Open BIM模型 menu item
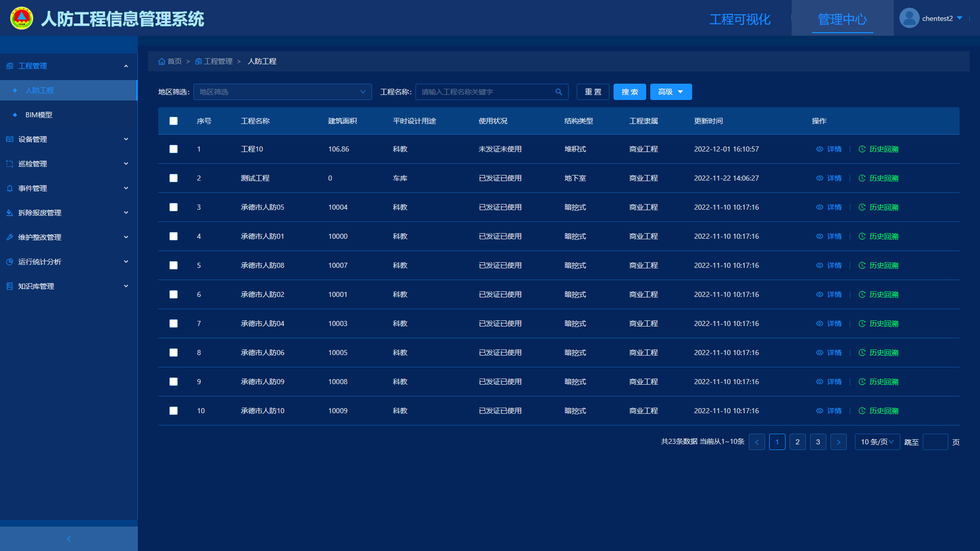Image resolution: width=980 pixels, height=551 pixels. [x=39, y=115]
